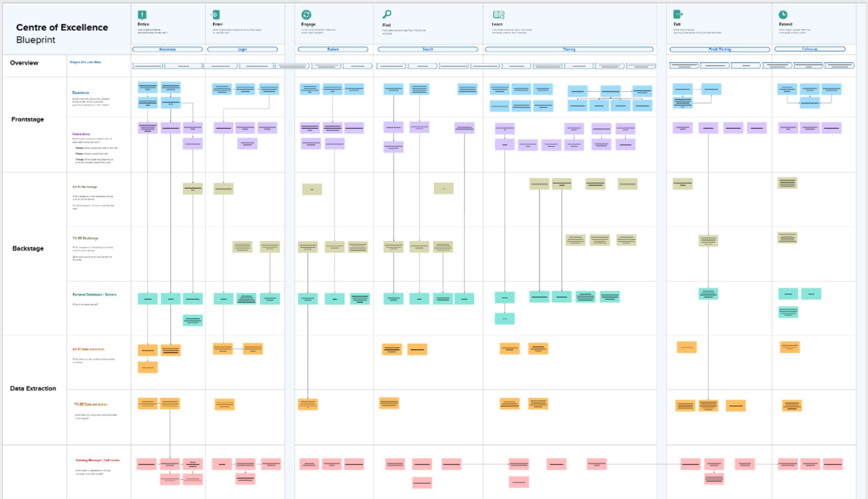This screenshot has height=499, width=868.
Task: Click the Enter stage door icon
Action: point(216,15)
